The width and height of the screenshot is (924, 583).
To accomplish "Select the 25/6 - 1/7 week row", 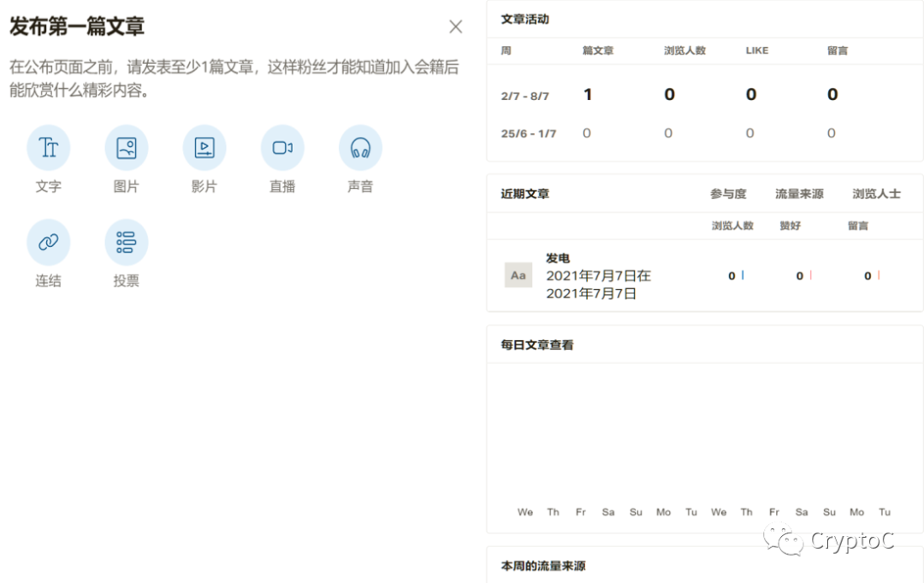I will [528, 133].
